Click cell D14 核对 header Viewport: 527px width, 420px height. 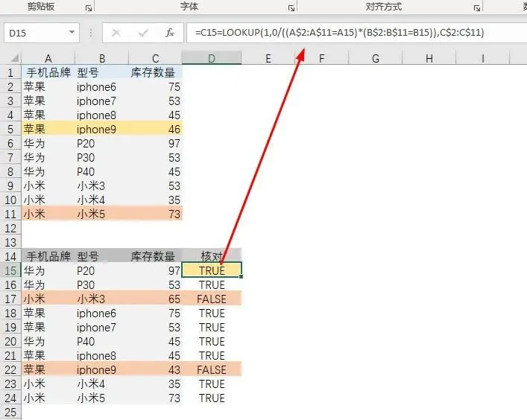click(212, 256)
